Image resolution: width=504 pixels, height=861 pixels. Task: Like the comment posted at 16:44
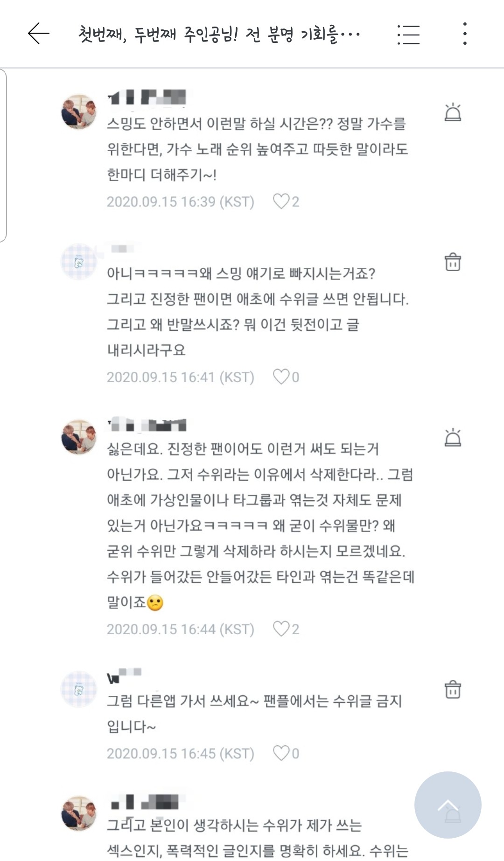tap(281, 629)
